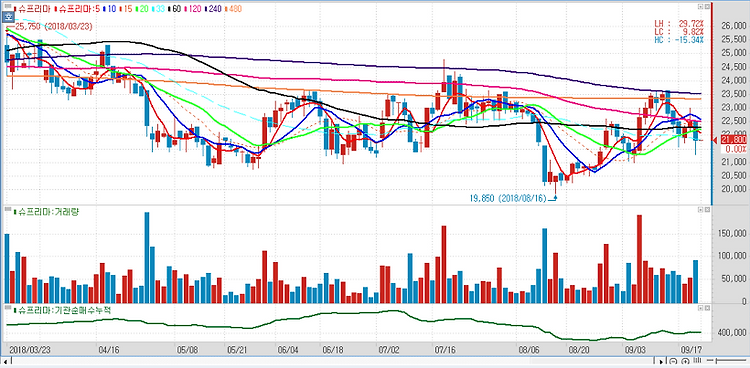The image size is (750, 368).
Task: Click the 07/16 date axis label
Action: 445,349
